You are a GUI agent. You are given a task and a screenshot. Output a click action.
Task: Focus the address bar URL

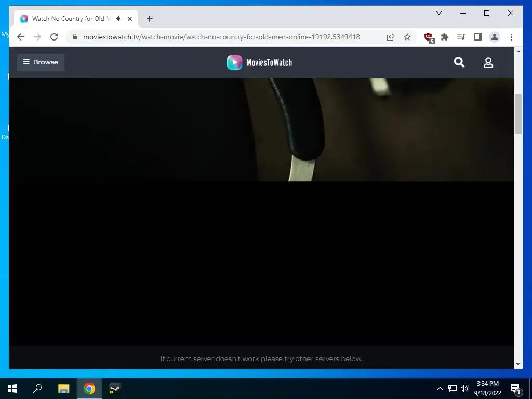click(x=221, y=37)
